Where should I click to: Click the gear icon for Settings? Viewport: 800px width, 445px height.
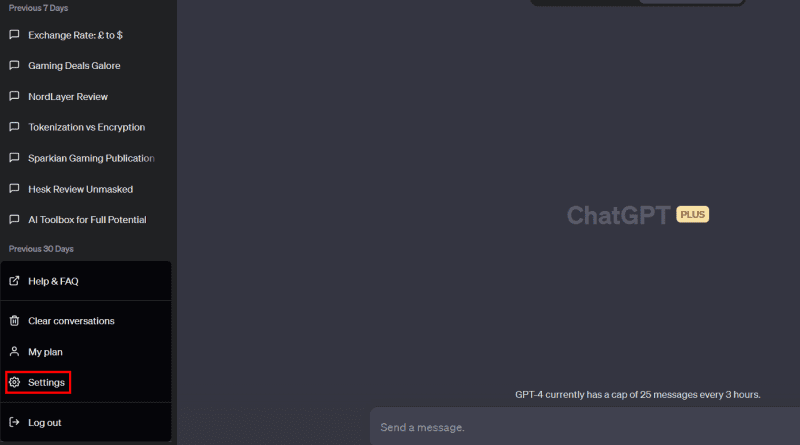[x=14, y=382]
